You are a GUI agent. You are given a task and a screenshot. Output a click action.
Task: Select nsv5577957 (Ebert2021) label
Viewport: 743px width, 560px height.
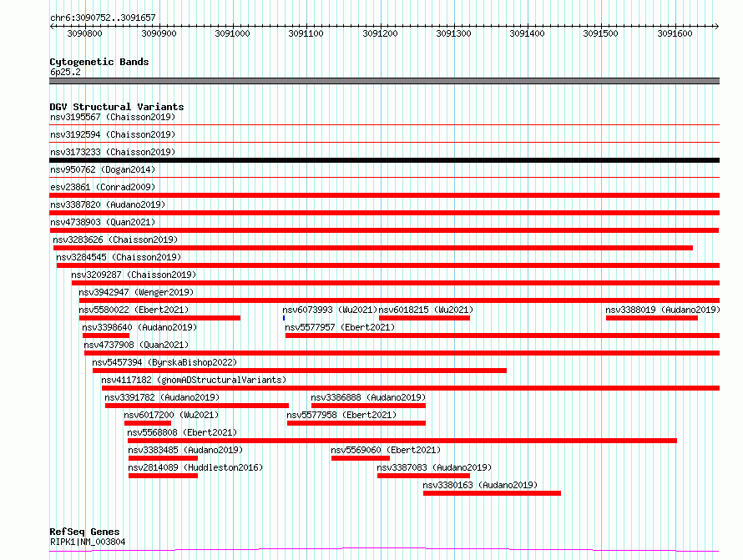340,327
